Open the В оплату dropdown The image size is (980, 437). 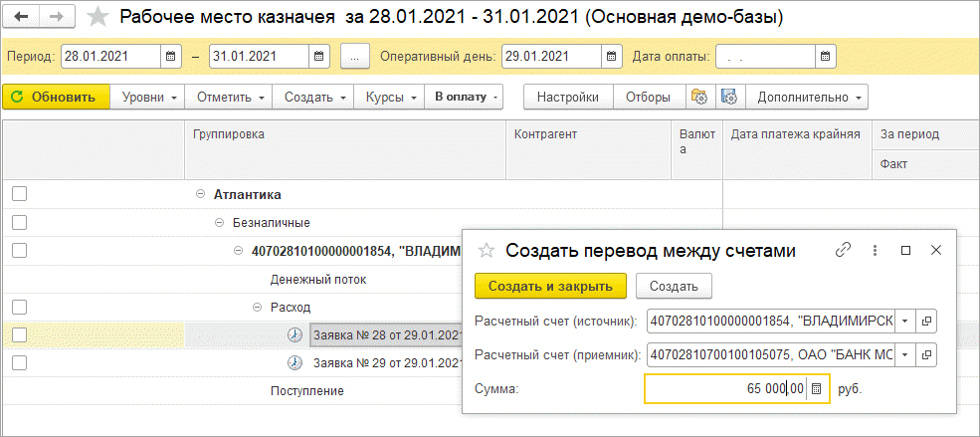click(x=464, y=98)
